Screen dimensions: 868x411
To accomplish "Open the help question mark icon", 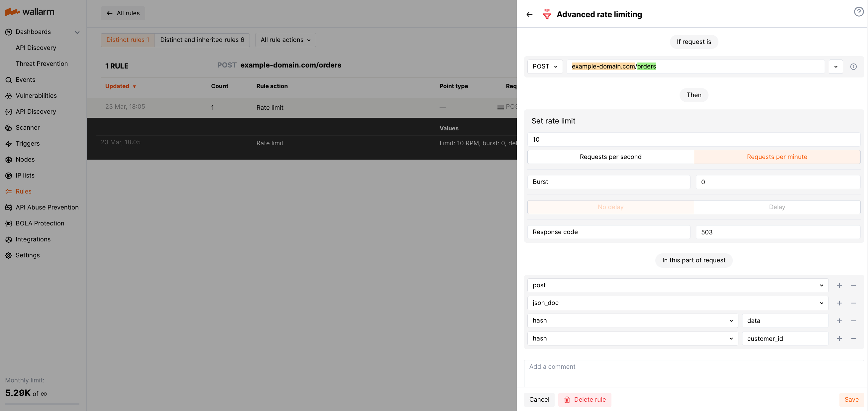I will click(x=859, y=12).
